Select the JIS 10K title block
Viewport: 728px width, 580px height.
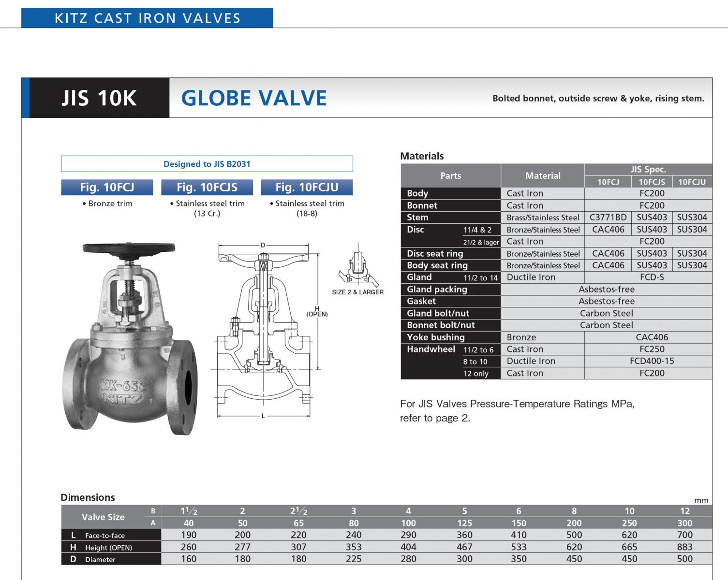coord(99,98)
